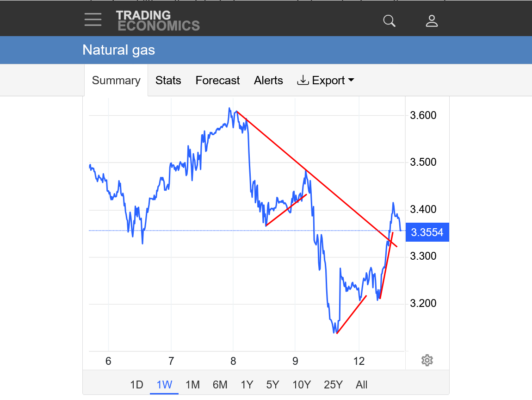The height and width of the screenshot is (400, 532).
Task: Switch to the Summary tab
Action: coord(116,81)
